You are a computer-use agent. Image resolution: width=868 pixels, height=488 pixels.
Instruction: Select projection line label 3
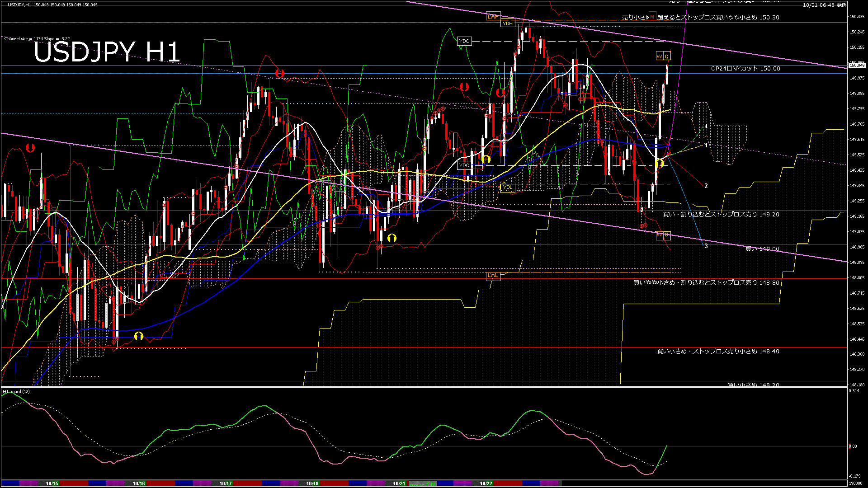(x=706, y=246)
